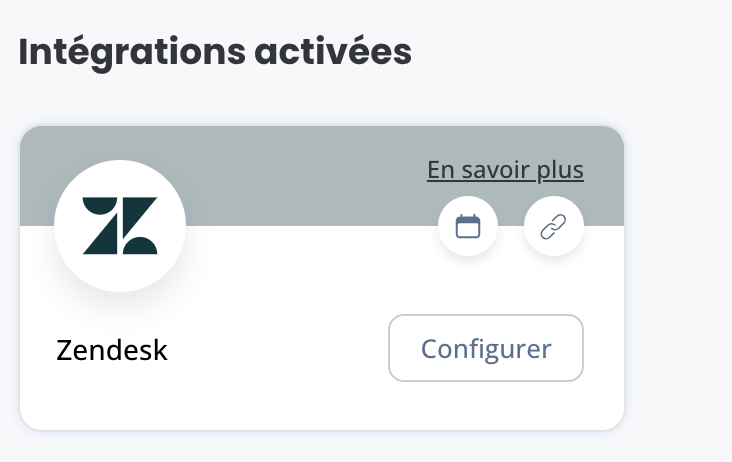Open the 'En savoir plus' link

505,169
